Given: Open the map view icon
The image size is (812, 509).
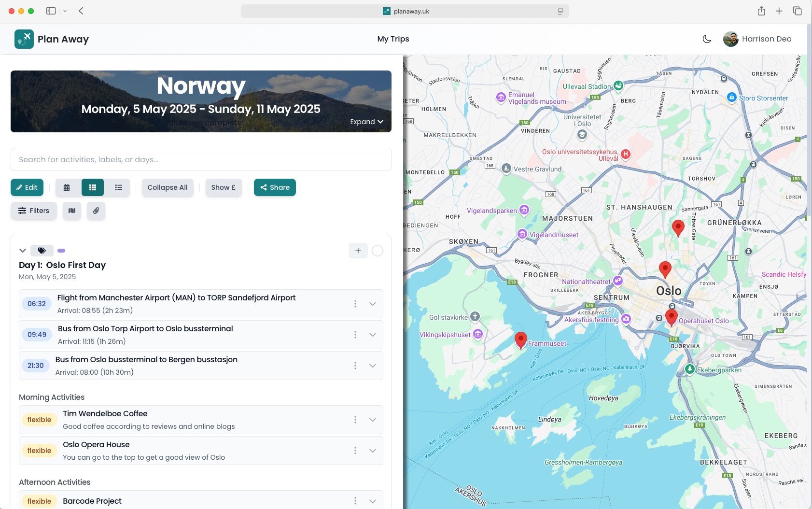Looking at the screenshot, I should pyautogui.click(x=71, y=211).
